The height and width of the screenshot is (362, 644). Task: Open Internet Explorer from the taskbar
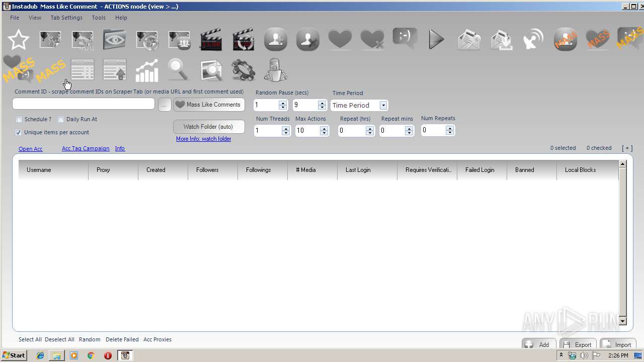(x=40, y=355)
